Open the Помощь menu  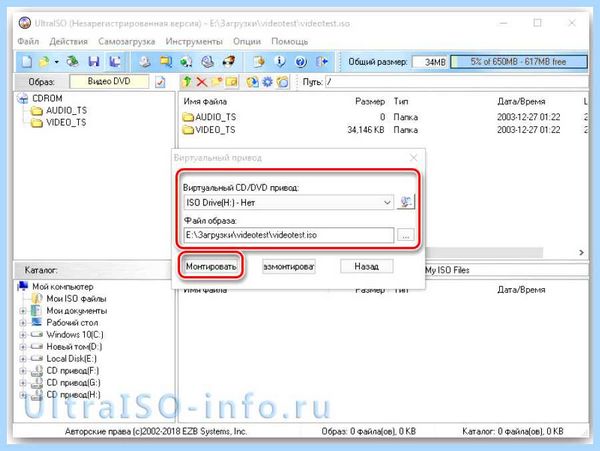tap(290, 41)
